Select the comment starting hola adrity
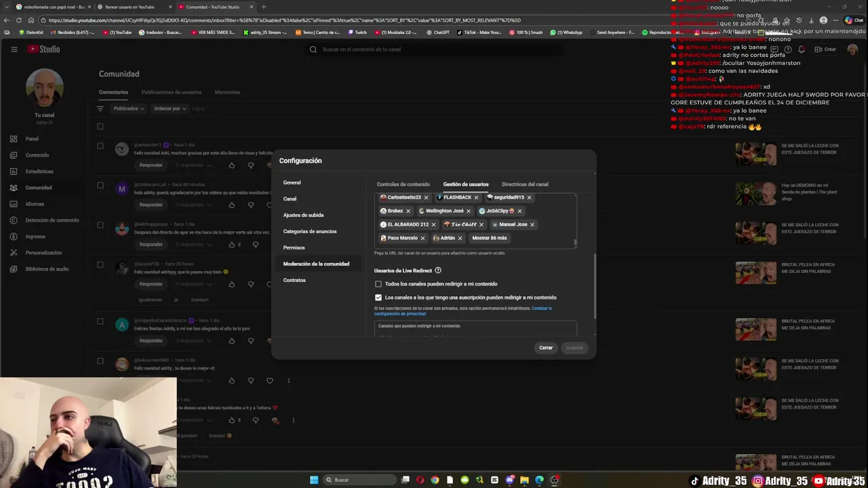This screenshot has width=868, height=488. [100, 185]
